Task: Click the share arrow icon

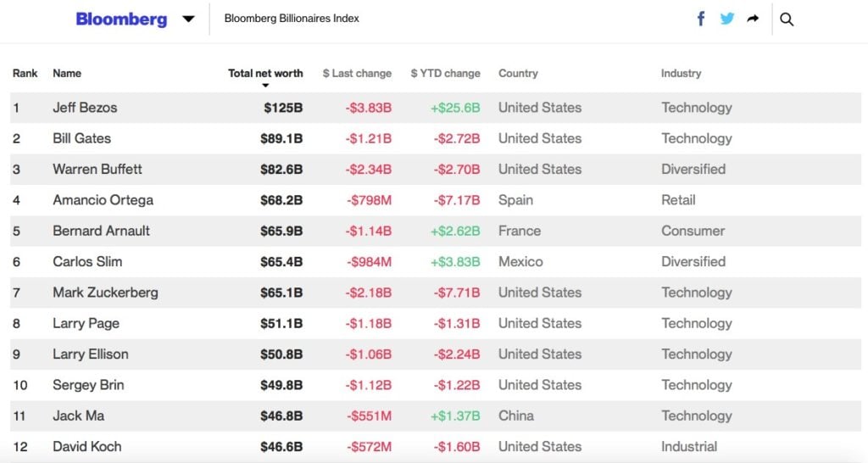Action: click(753, 19)
